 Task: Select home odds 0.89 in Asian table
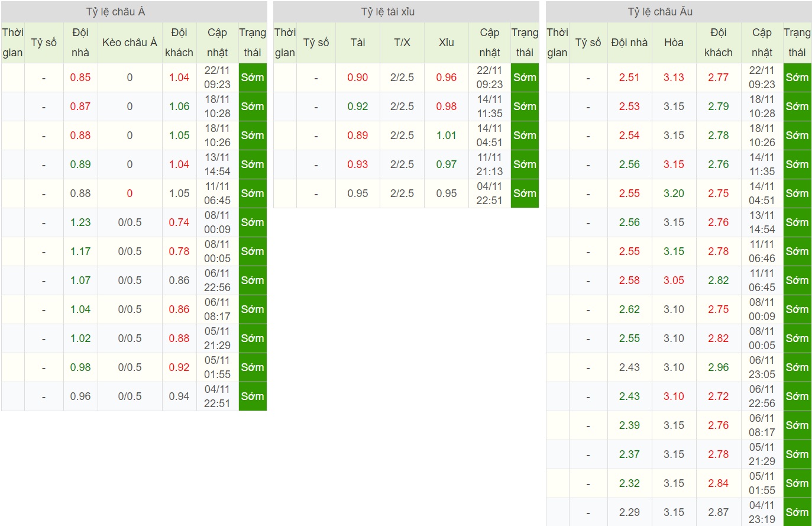[x=80, y=164]
